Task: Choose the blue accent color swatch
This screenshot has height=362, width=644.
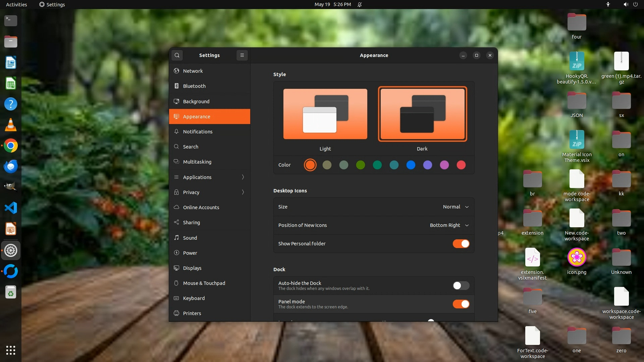Action: pyautogui.click(x=411, y=165)
